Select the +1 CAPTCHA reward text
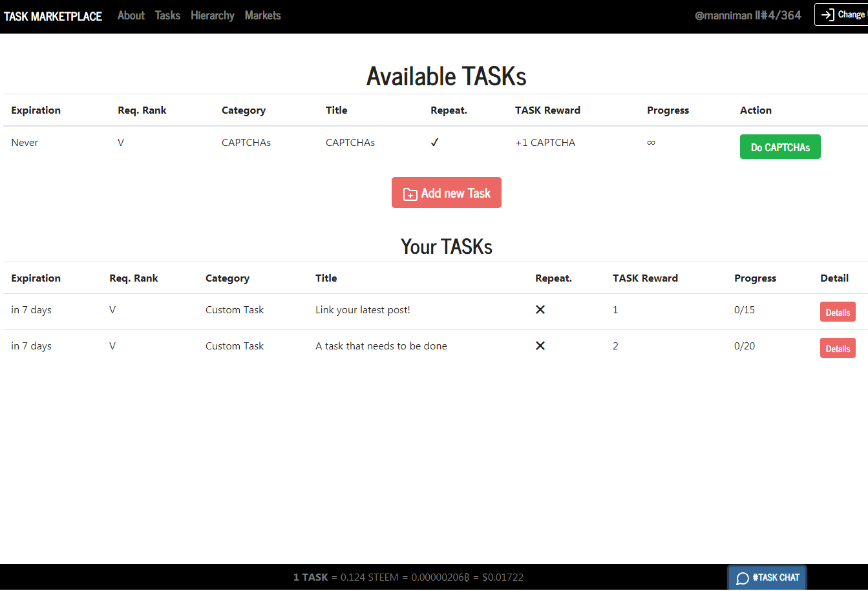Image resolution: width=868 pixels, height=591 pixels. 545,143
